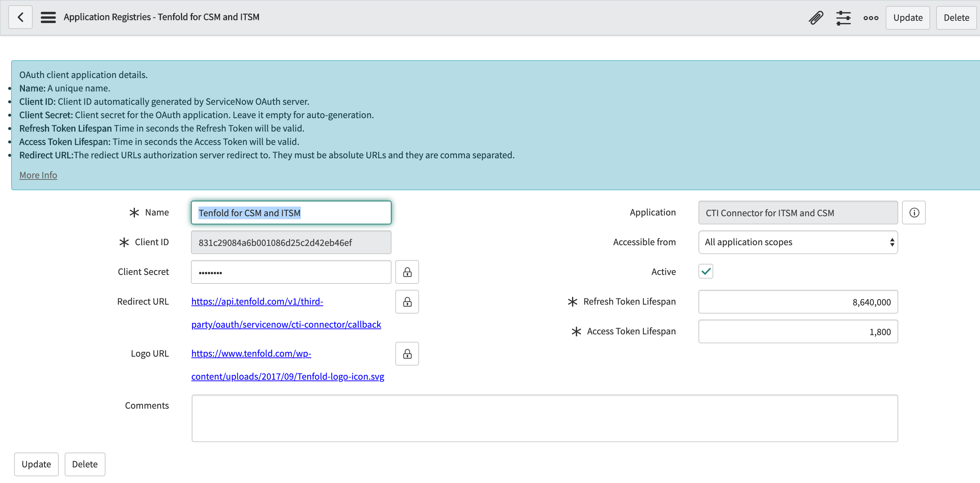Open the Accessible from dropdown
Viewport: 980px width, 483px height.
point(798,242)
